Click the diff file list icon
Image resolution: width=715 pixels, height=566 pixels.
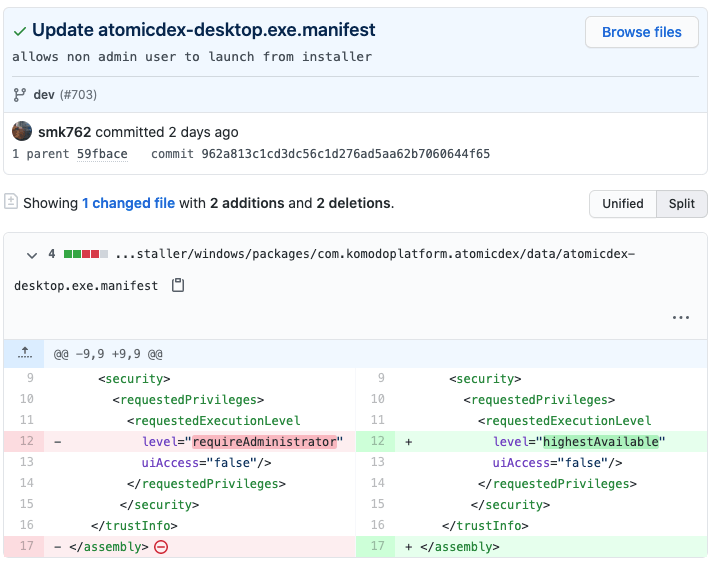11,202
